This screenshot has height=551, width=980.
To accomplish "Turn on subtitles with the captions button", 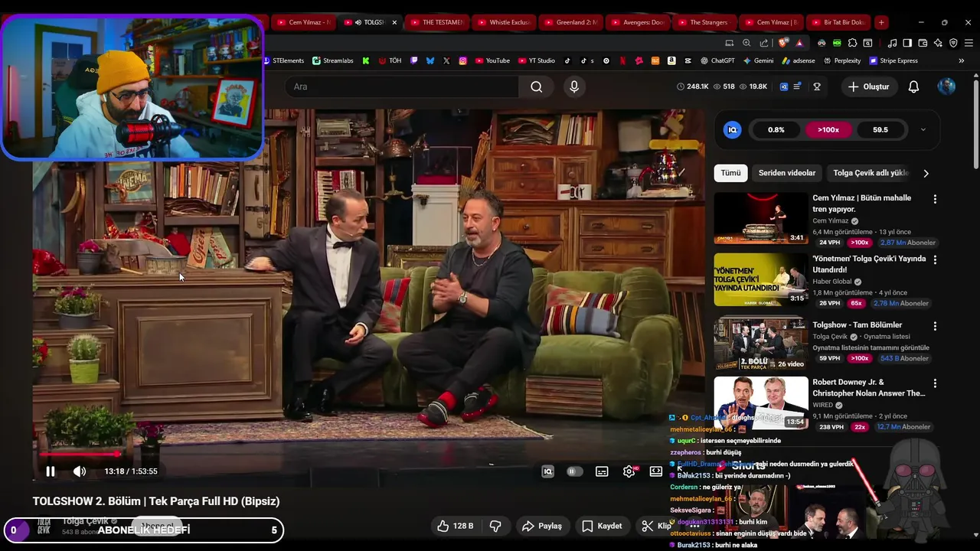I will pos(602,471).
